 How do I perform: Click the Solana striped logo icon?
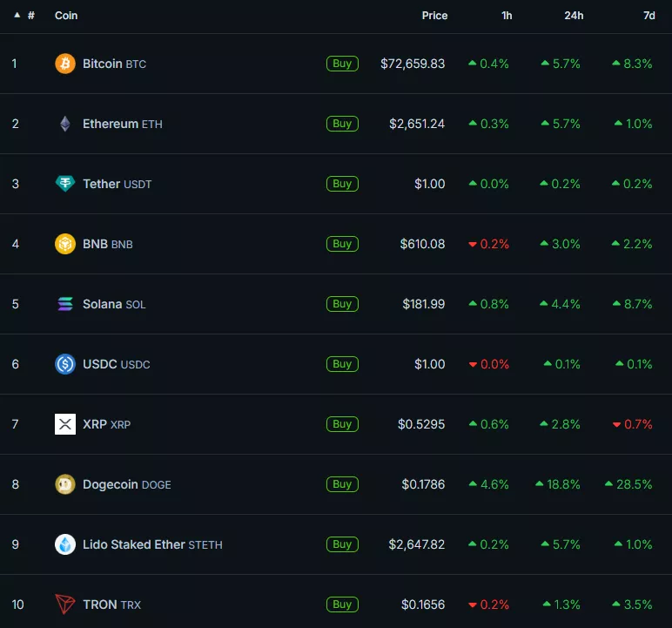pyautogui.click(x=65, y=304)
